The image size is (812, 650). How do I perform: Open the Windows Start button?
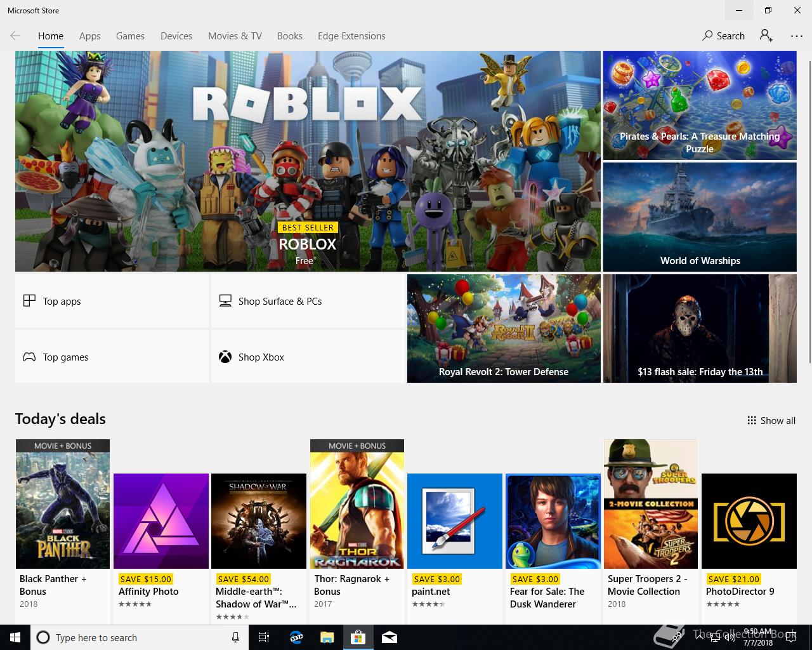(x=15, y=637)
